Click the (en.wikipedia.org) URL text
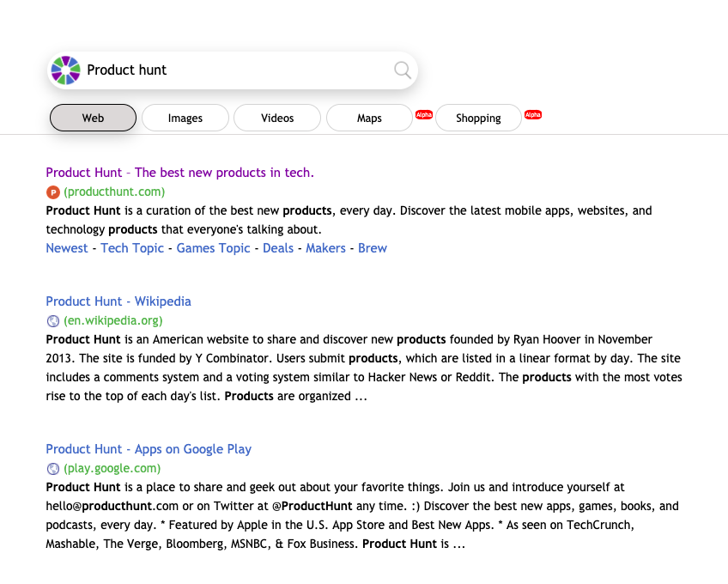The width and height of the screenshot is (728, 584). [113, 320]
